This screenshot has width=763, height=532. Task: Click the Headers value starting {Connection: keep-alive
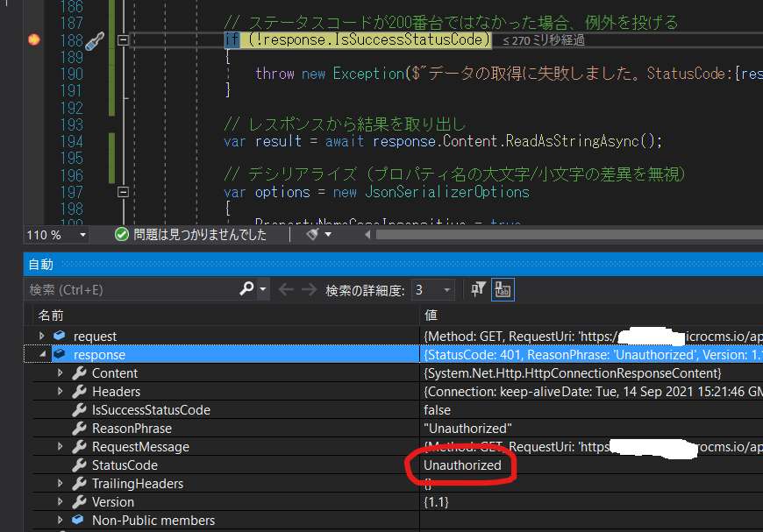593,392
